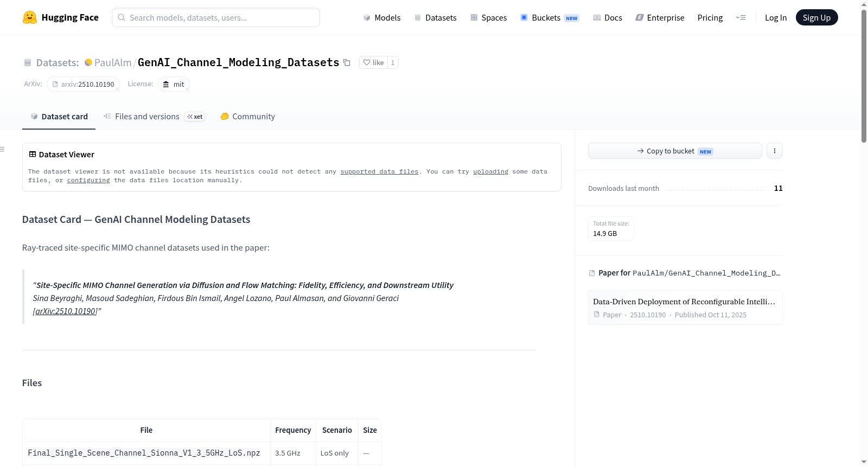This screenshot has width=868, height=467.
Task: Follow the uploading link in dataset viewer
Action: (x=490, y=171)
